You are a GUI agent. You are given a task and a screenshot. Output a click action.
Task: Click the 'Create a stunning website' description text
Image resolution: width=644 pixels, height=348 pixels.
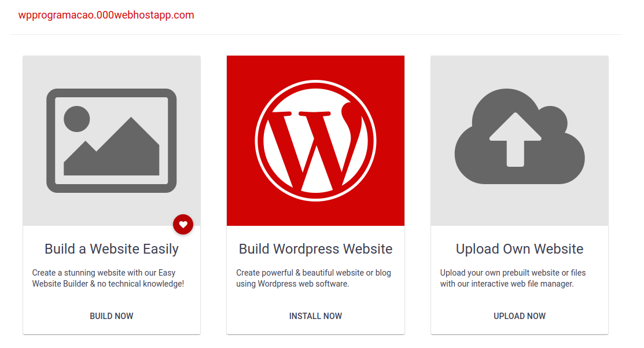pos(108,278)
